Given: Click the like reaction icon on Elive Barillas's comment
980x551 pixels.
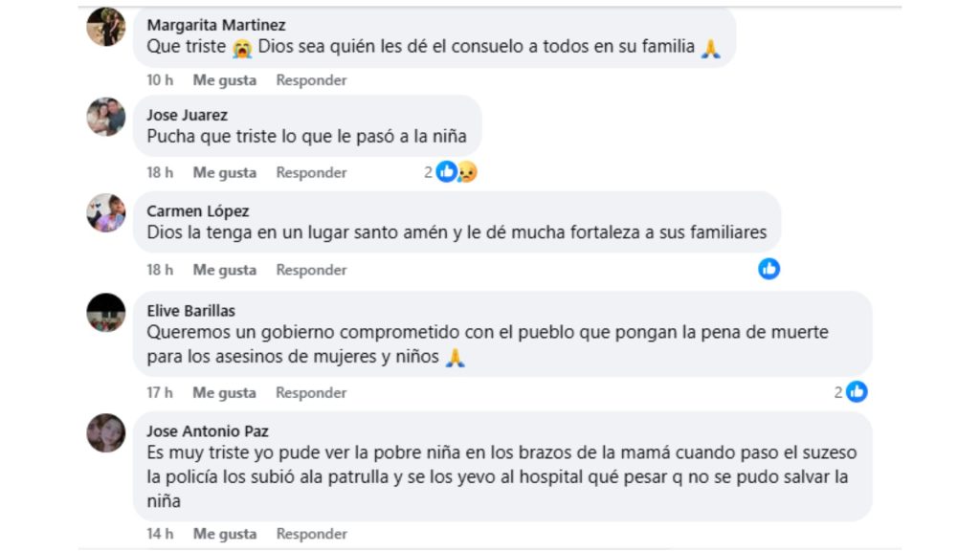Looking at the screenshot, I should click(856, 391).
